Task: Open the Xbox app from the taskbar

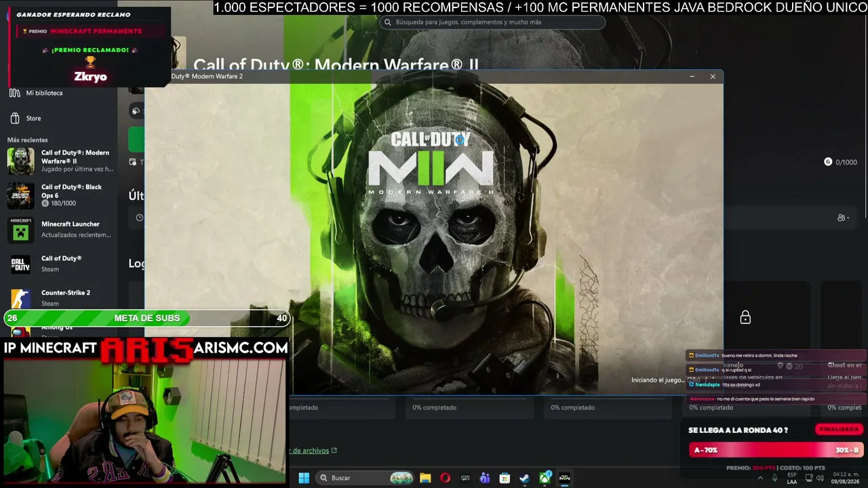Action: tap(545, 478)
